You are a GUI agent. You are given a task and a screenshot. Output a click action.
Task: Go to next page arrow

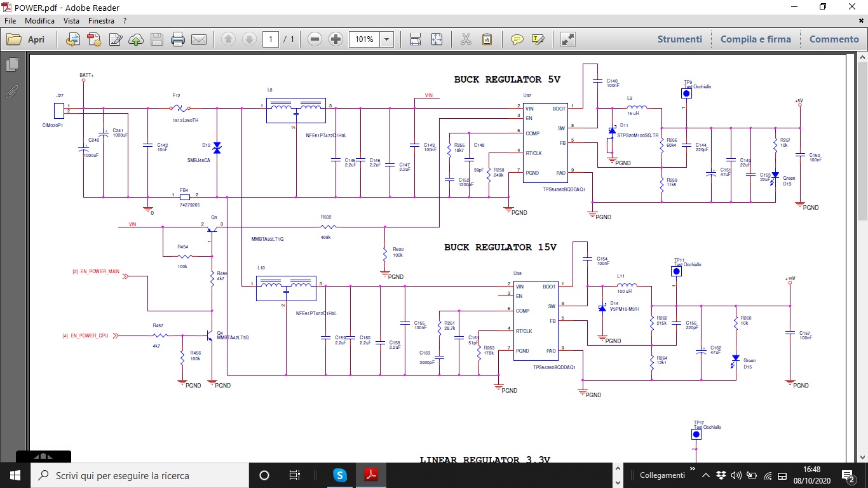[249, 39]
